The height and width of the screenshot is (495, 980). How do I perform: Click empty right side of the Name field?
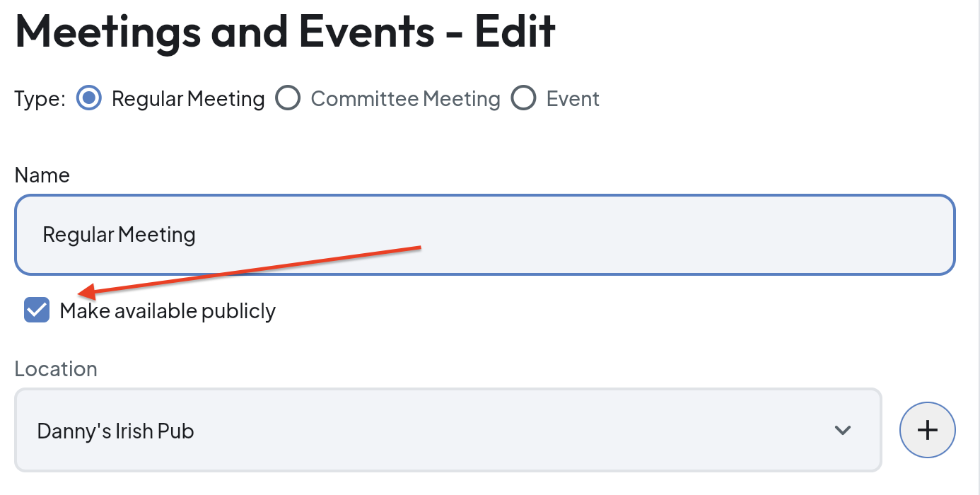coord(778,234)
